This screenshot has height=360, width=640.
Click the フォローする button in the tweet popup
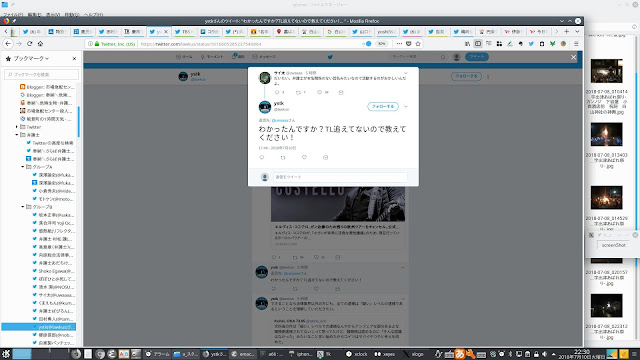(x=383, y=107)
